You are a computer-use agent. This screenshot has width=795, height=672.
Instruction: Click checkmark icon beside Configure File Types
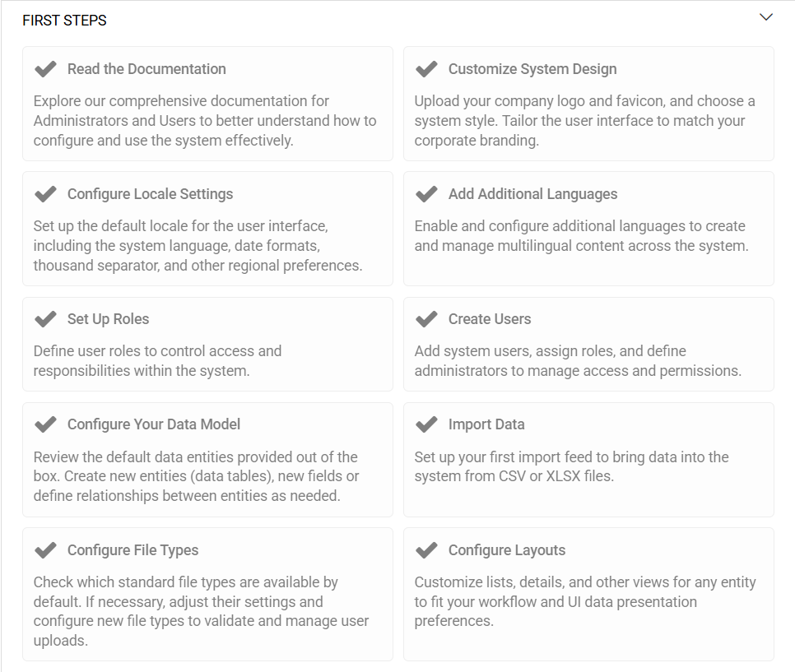click(x=45, y=550)
